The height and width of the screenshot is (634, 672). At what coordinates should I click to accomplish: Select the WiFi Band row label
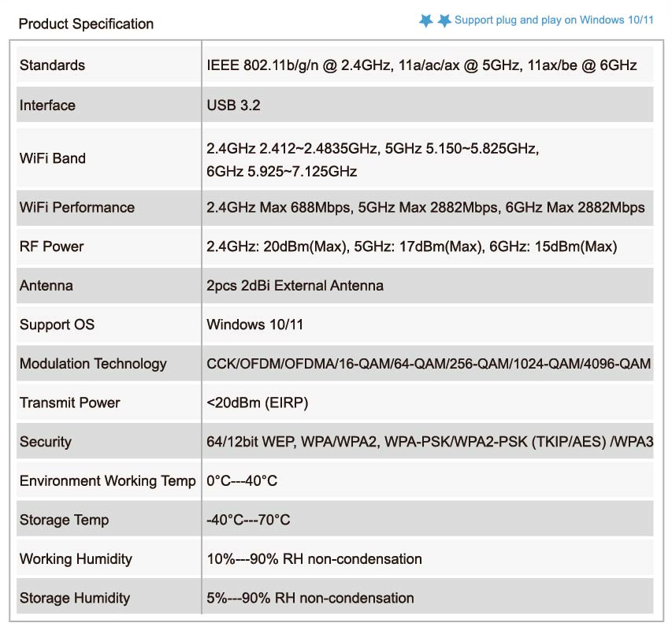pyautogui.click(x=52, y=158)
